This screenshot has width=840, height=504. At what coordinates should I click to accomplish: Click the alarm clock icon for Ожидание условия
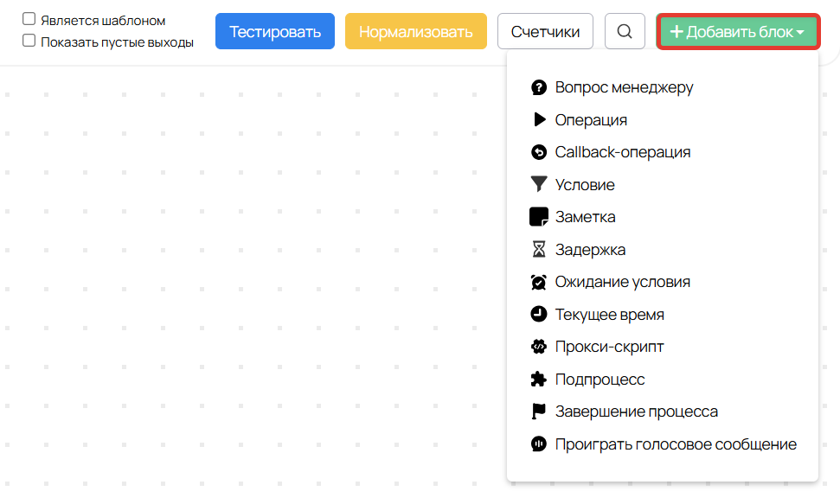point(538,281)
